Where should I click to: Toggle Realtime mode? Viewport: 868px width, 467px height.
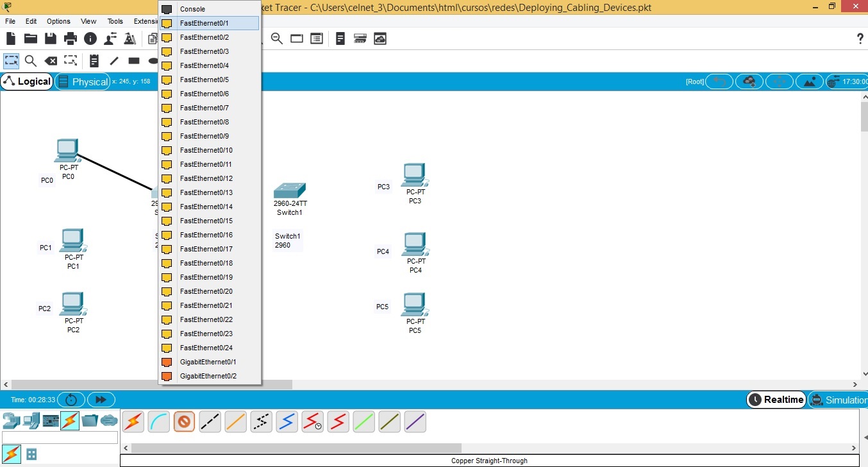776,400
